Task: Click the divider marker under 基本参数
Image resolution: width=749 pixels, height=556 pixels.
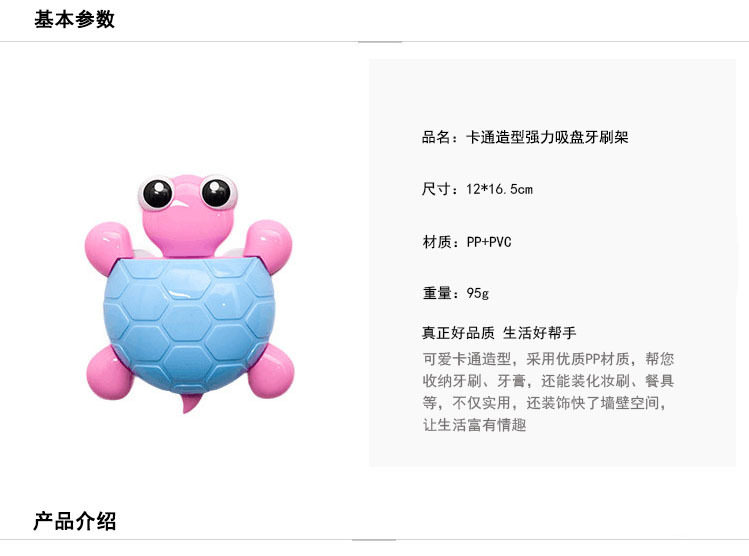Action: click(x=380, y=42)
